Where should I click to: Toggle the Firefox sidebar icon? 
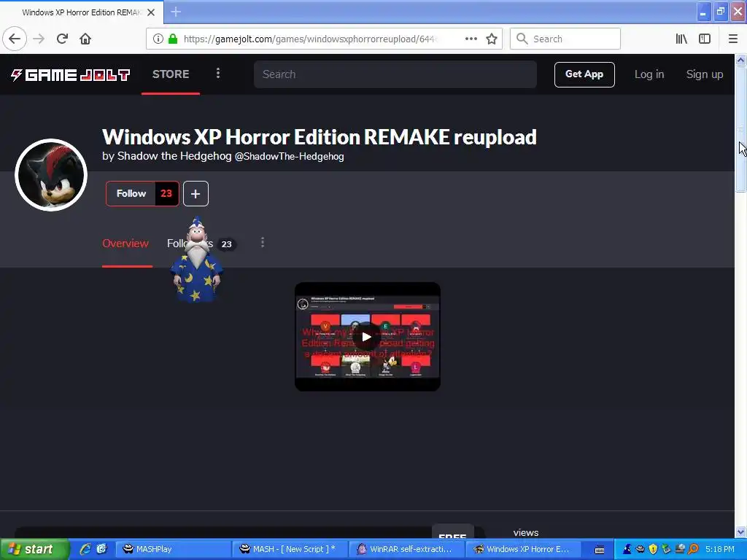[x=705, y=39]
